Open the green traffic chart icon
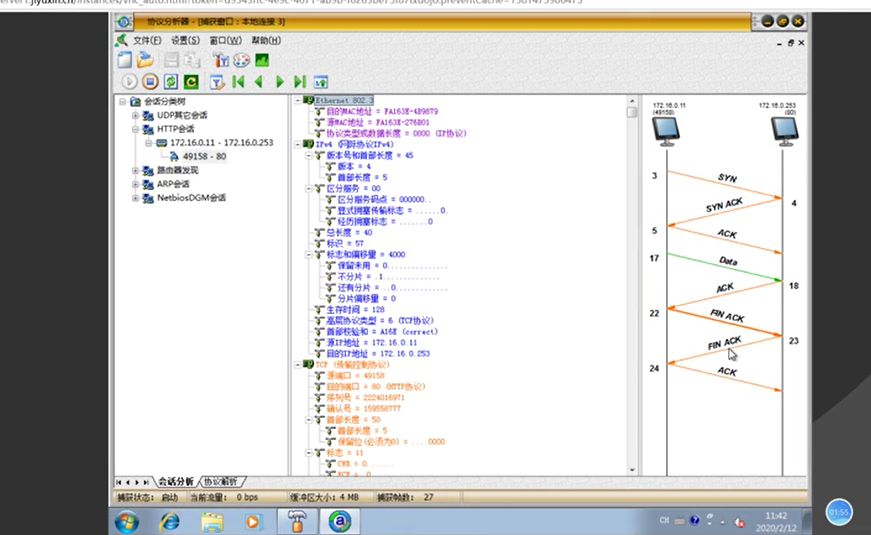 click(x=262, y=60)
